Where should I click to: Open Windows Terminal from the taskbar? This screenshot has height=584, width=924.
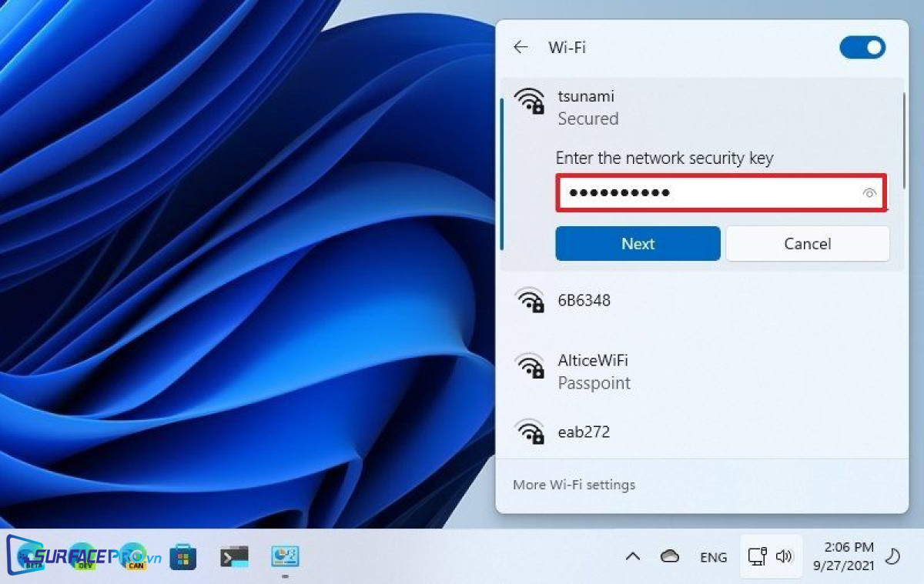tap(234, 556)
